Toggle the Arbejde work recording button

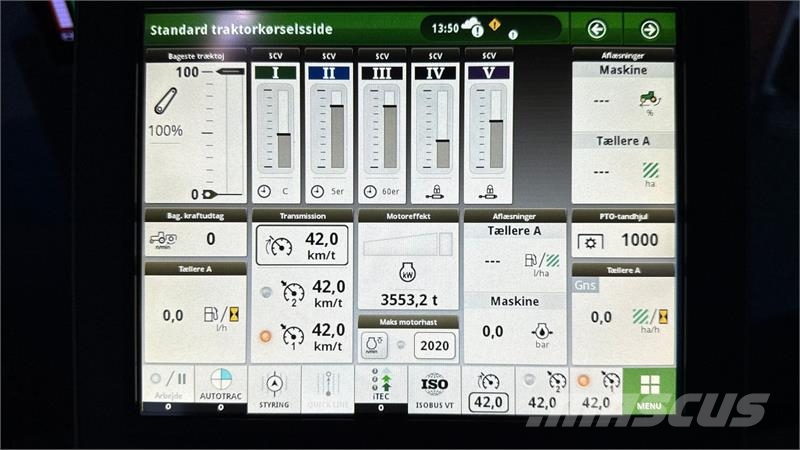[168, 384]
